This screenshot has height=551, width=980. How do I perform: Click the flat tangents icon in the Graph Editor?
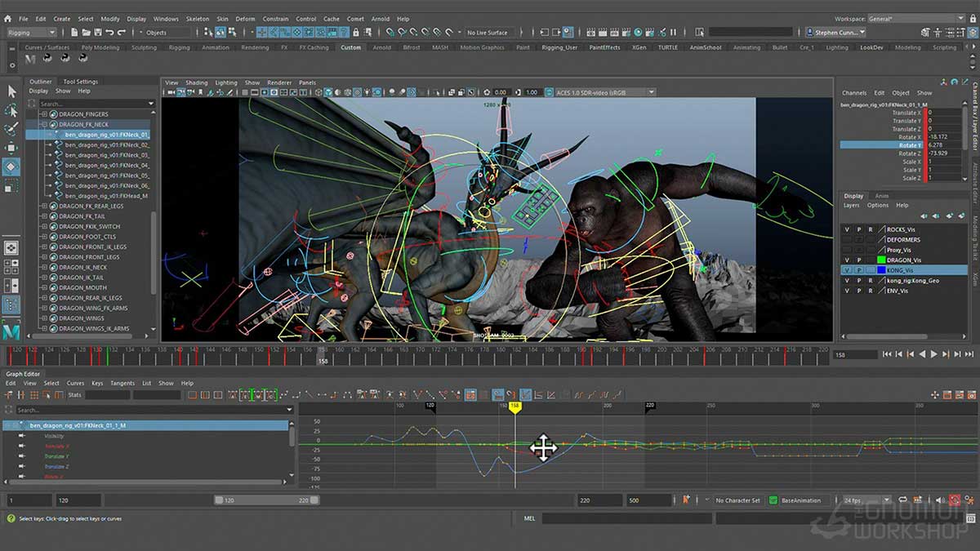[322, 395]
